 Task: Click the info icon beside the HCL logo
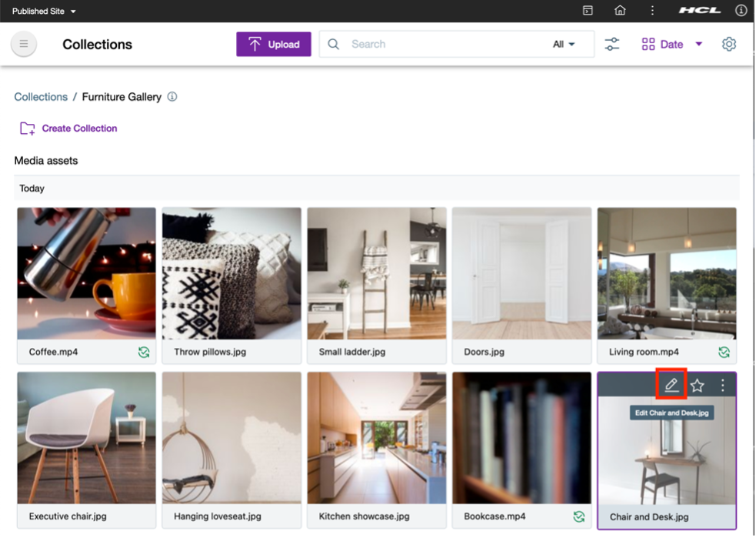click(x=740, y=11)
